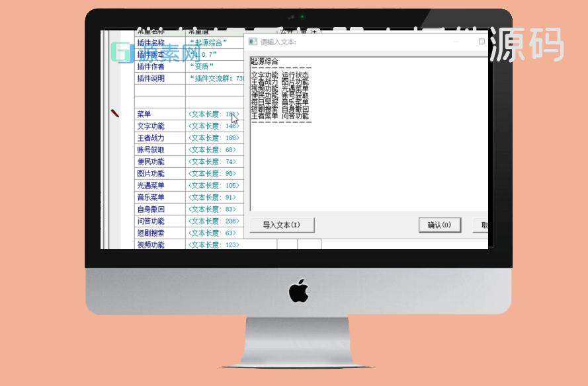Click the 便民功能 text length value cell

tap(214, 162)
